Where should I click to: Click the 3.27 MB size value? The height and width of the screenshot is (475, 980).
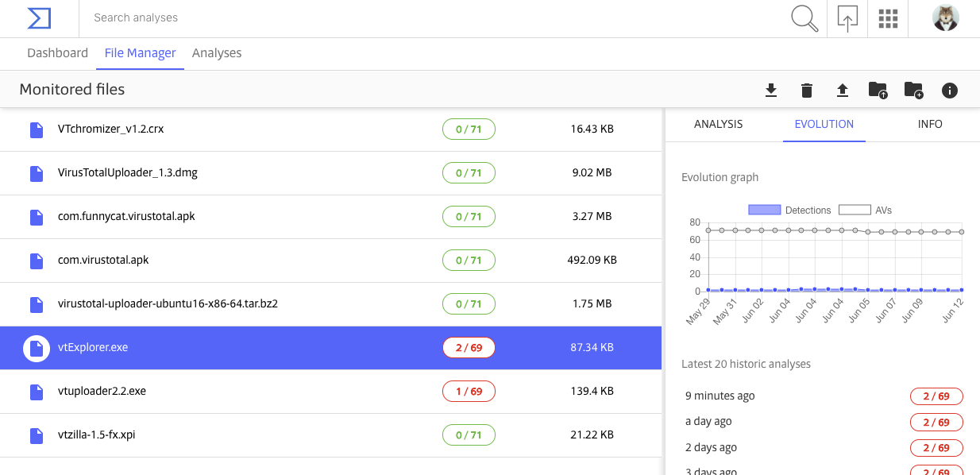pos(592,216)
